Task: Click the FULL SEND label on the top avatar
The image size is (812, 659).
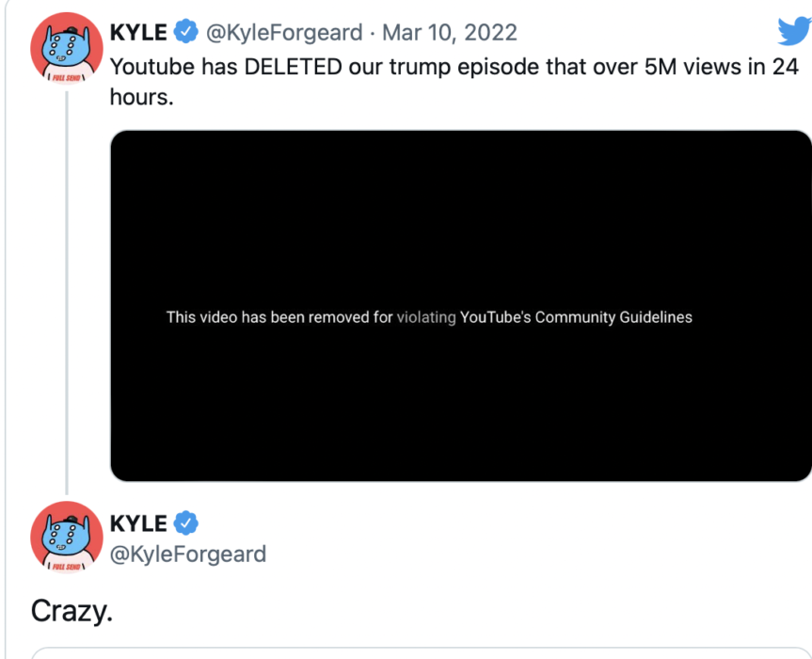Action: pos(66,78)
